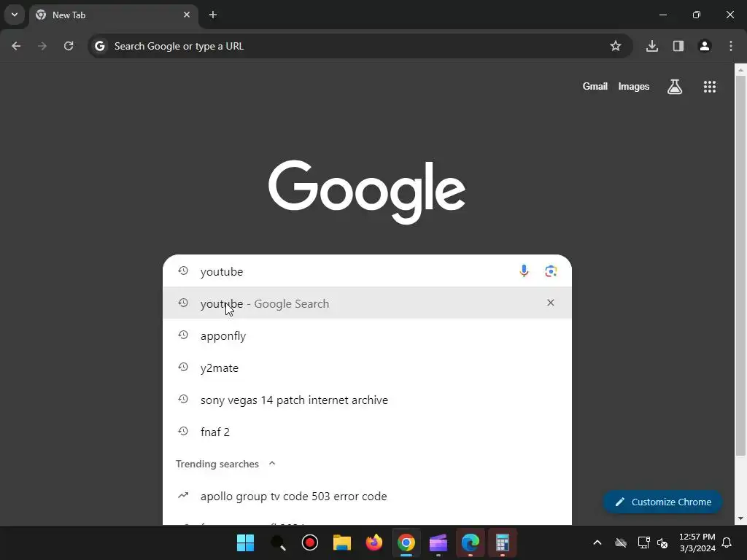The image size is (747, 560).
Task: Select 'sony vegas 14 patch internet archive' suggestion
Action: coord(367,400)
